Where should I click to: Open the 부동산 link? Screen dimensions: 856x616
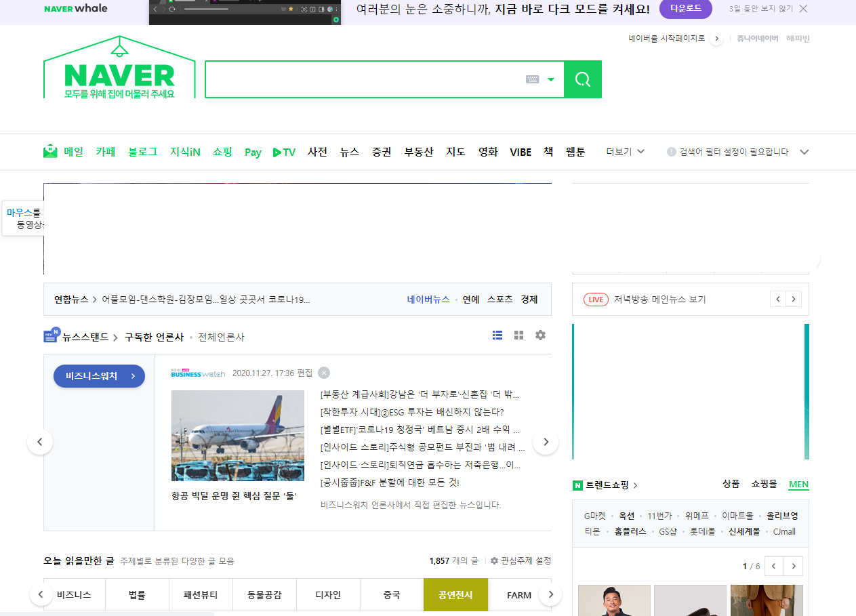(419, 152)
